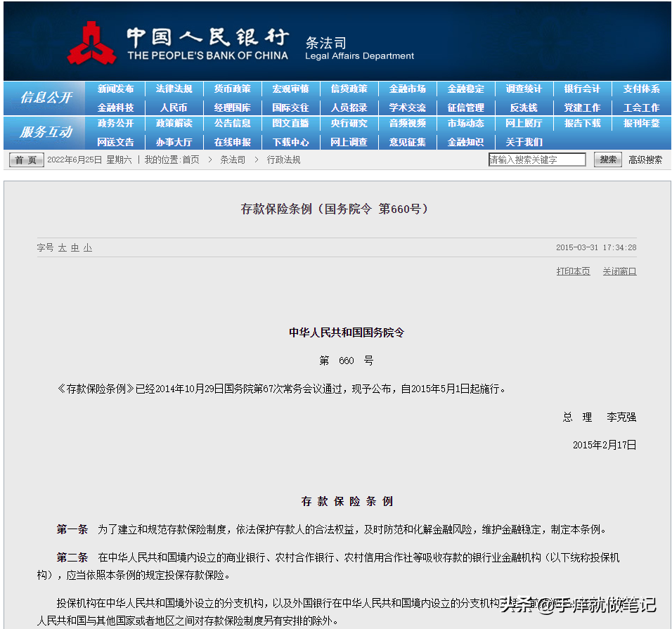
Task: Set font size to 小
Action: (x=88, y=247)
